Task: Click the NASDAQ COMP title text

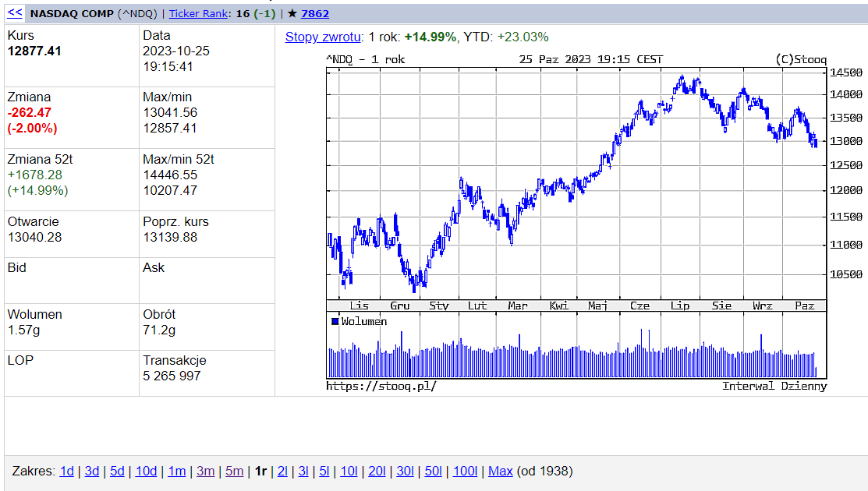Action: 72,14
